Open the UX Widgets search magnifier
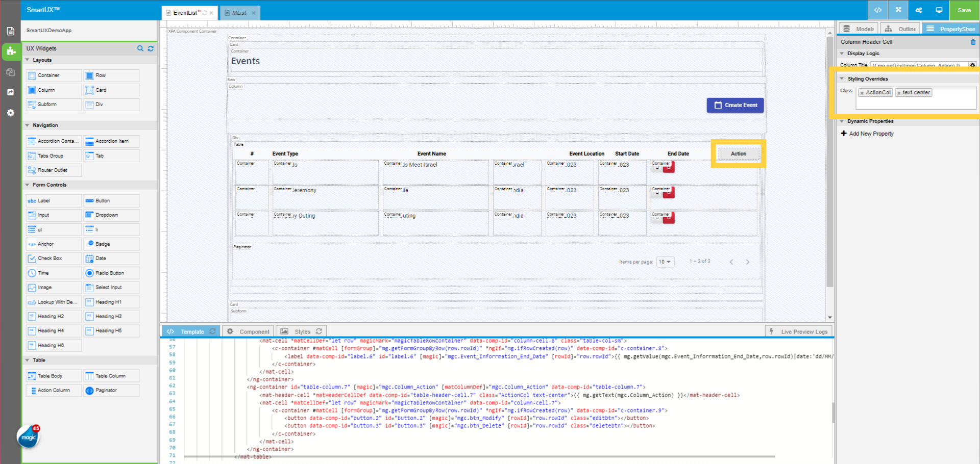Viewport: 980px width, 464px height. tap(140, 48)
